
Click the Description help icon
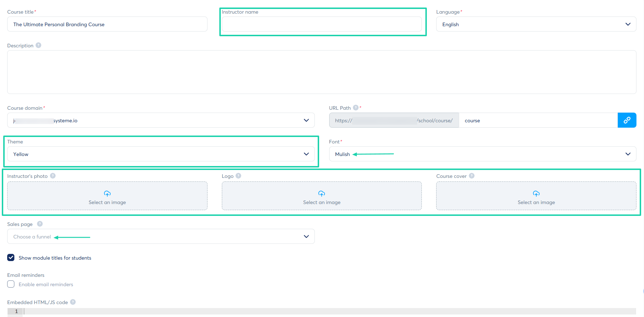pyautogui.click(x=38, y=45)
